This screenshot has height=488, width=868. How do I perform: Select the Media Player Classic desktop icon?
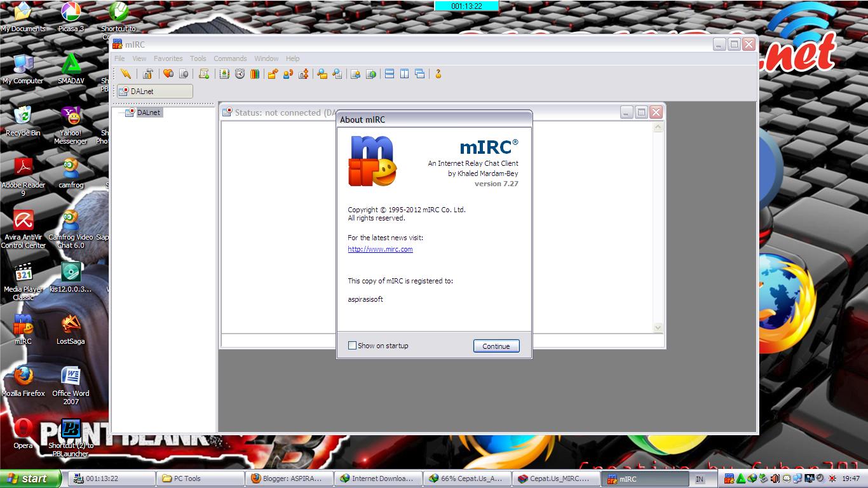(24, 281)
